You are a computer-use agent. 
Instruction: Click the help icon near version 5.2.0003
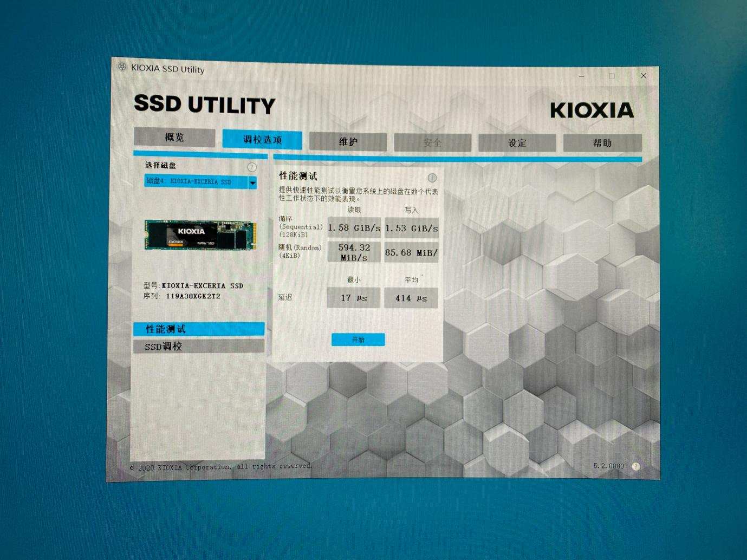tap(636, 466)
